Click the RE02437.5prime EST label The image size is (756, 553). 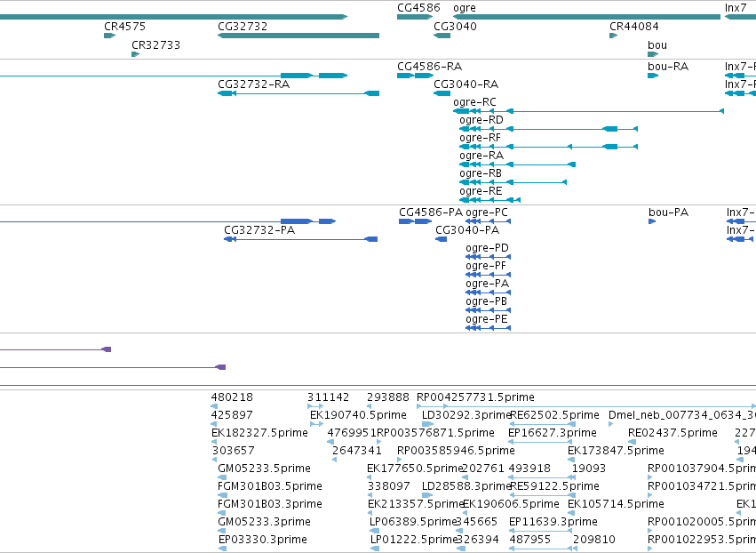click(672, 433)
